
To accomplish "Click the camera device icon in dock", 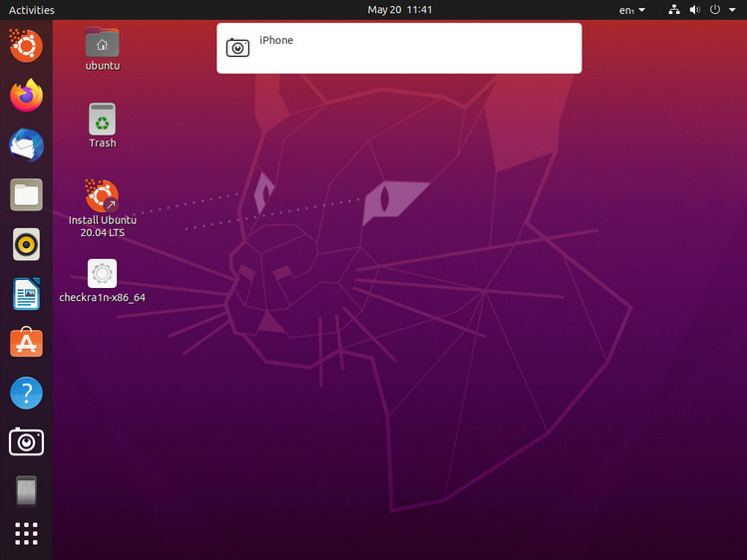I will pos(27,441).
